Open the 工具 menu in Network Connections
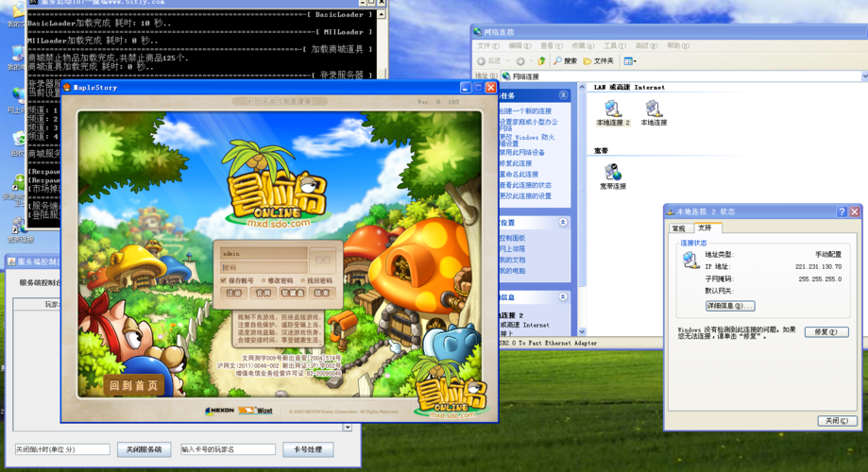 (615, 46)
